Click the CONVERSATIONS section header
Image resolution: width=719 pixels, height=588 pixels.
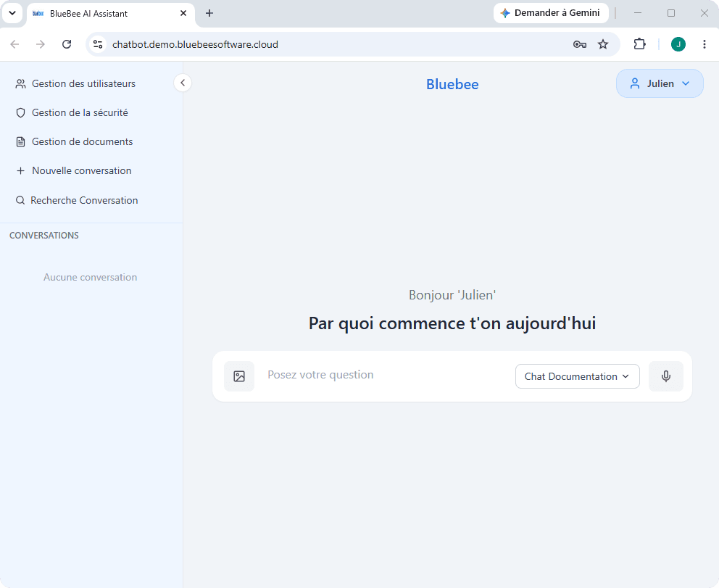point(44,236)
